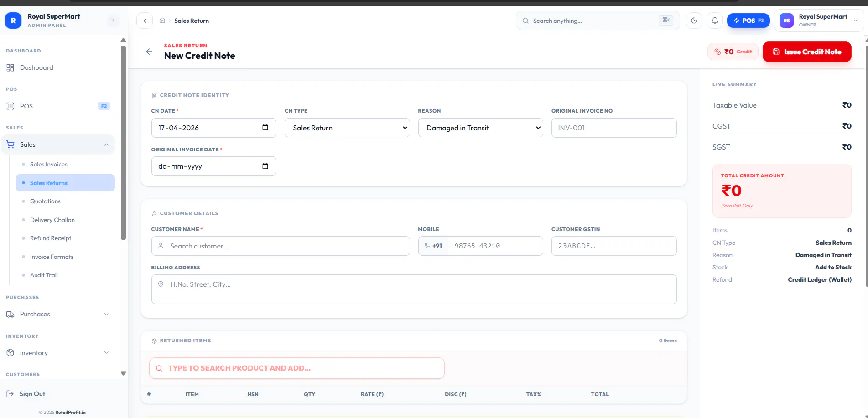The height and width of the screenshot is (418, 868).
Task: Click the mobile number input
Action: (x=495, y=246)
